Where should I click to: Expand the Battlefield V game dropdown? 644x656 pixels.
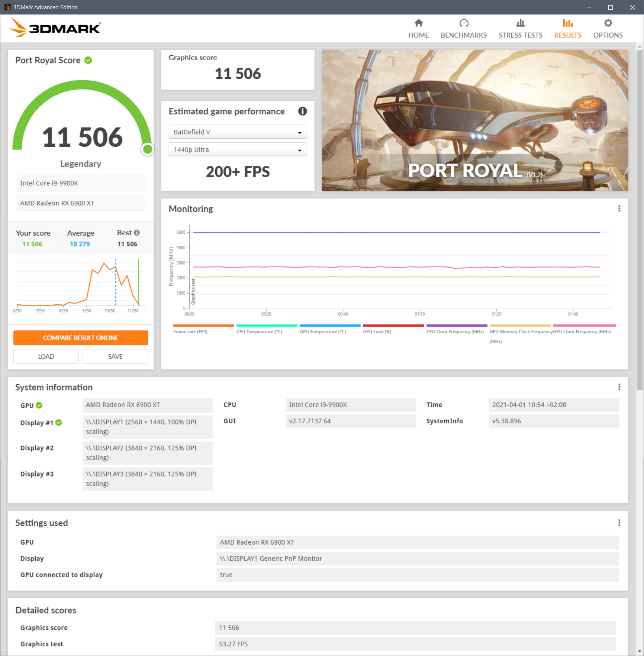click(238, 132)
